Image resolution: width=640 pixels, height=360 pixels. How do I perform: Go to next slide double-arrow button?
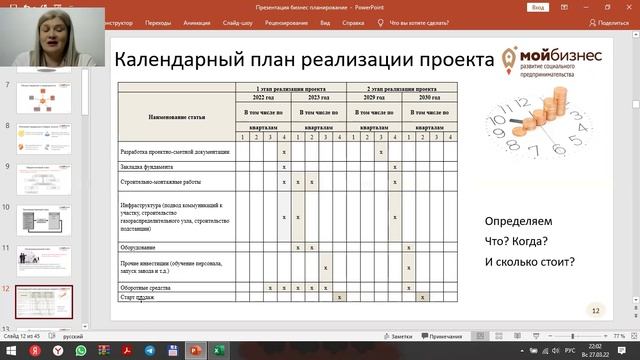[x=636, y=316]
